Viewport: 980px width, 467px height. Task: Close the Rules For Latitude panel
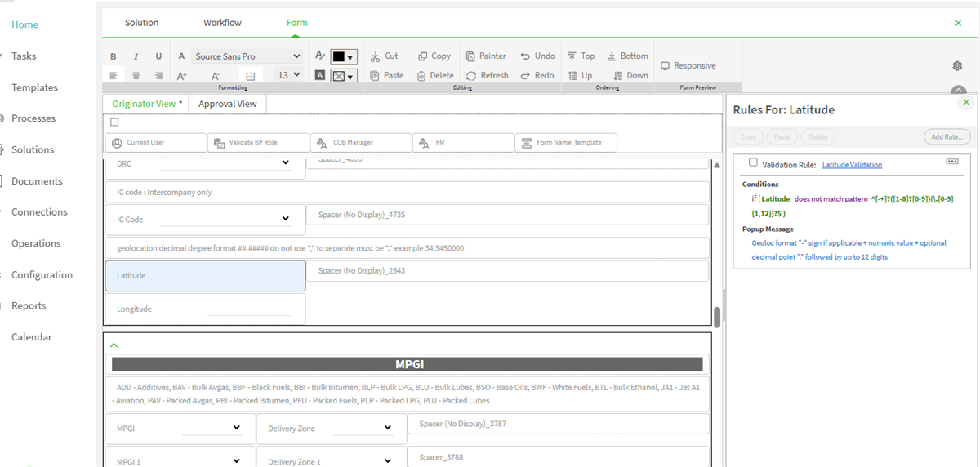point(966,102)
